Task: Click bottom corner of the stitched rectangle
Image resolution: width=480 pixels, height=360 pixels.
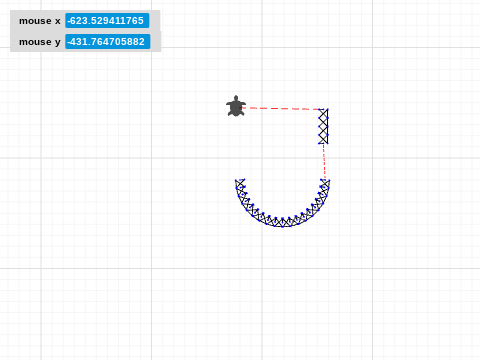Action: (x=328, y=143)
